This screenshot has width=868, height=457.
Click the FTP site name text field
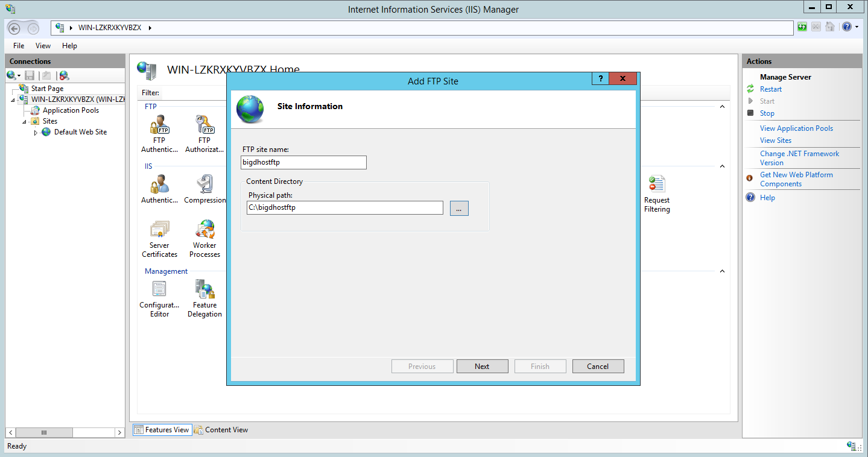click(x=303, y=162)
